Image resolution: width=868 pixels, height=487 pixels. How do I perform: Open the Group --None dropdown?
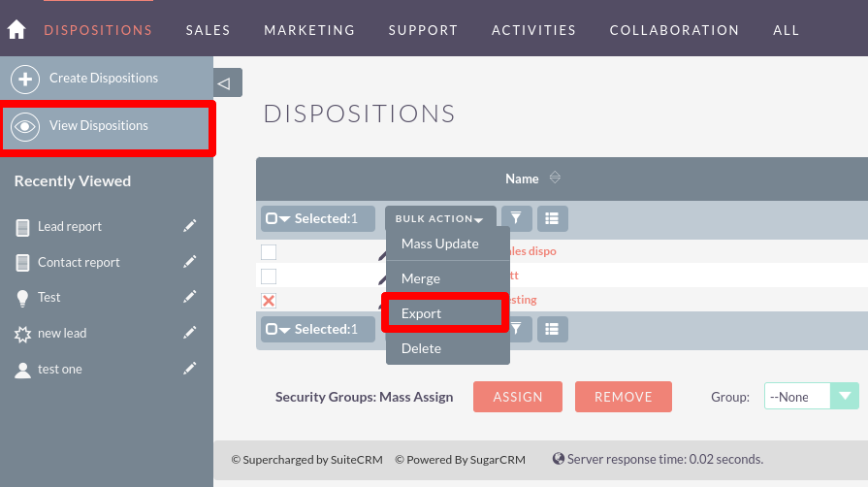tap(812, 397)
